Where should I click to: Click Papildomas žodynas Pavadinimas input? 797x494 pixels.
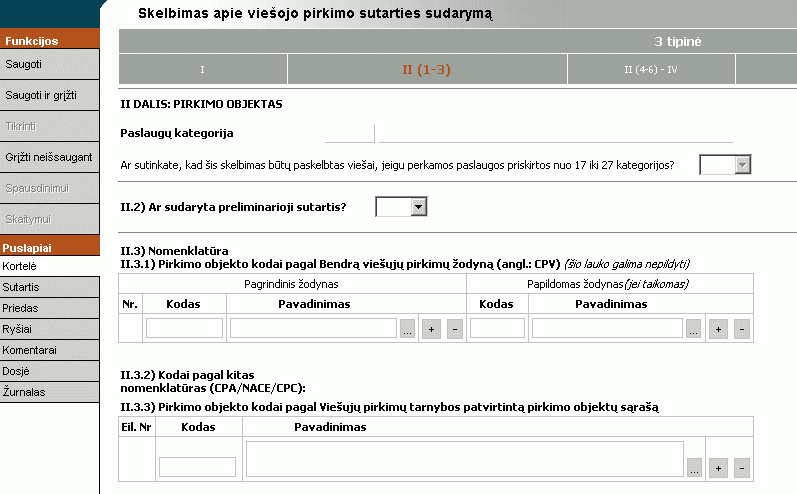point(607,328)
